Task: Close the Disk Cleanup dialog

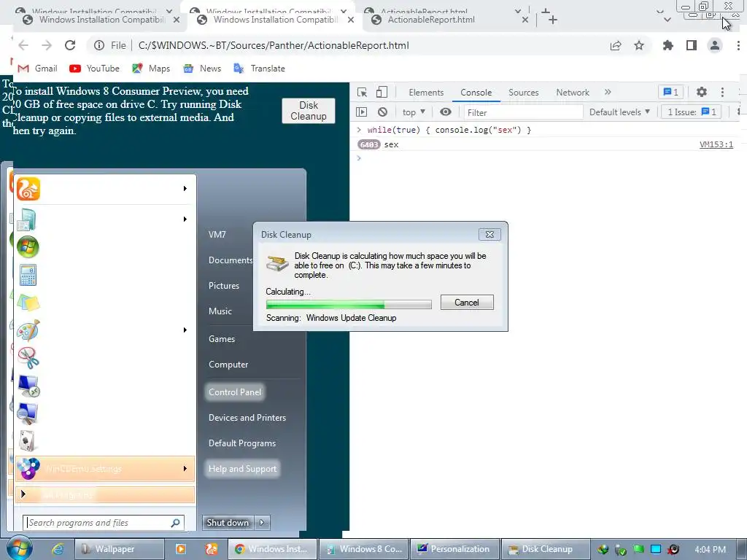Action: [x=489, y=234]
